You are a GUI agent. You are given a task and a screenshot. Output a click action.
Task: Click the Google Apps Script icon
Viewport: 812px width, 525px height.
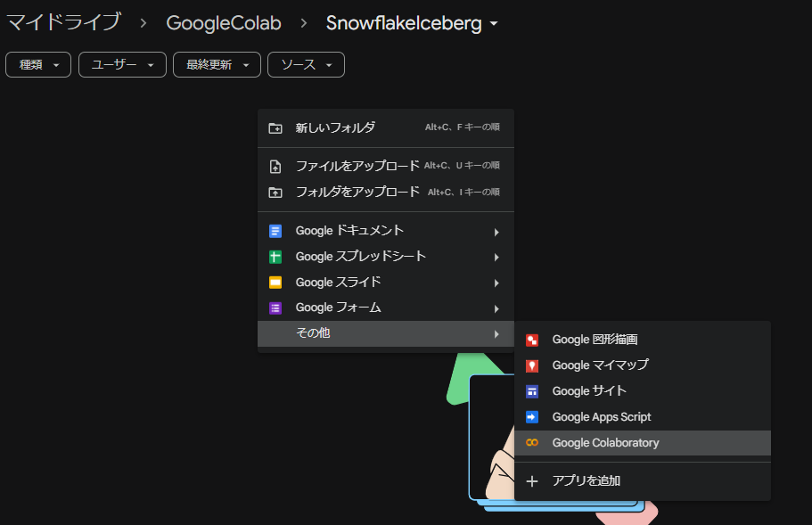pyautogui.click(x=532, y=416)
